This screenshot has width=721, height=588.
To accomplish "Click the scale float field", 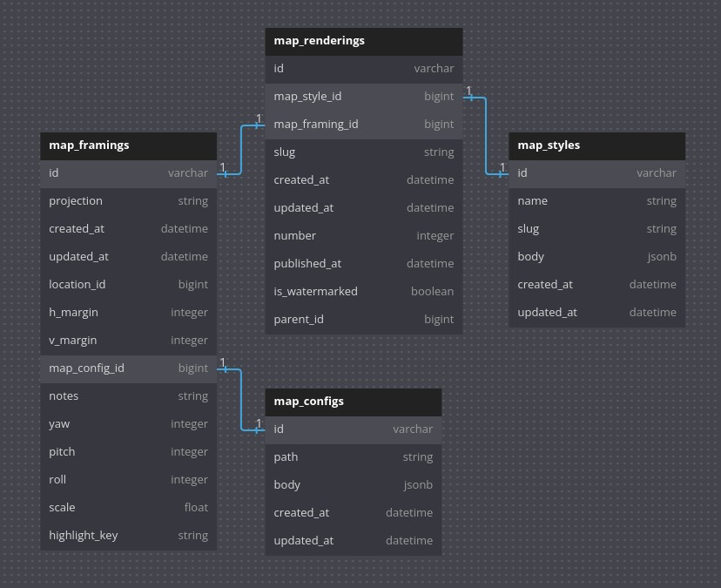I will click(x=128, y=509).
